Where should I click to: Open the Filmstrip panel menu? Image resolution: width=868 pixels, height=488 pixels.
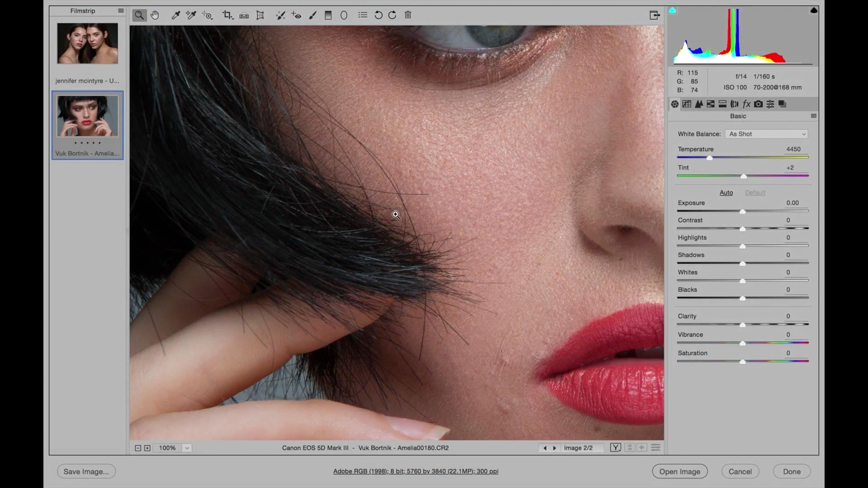tap(121, 11)
